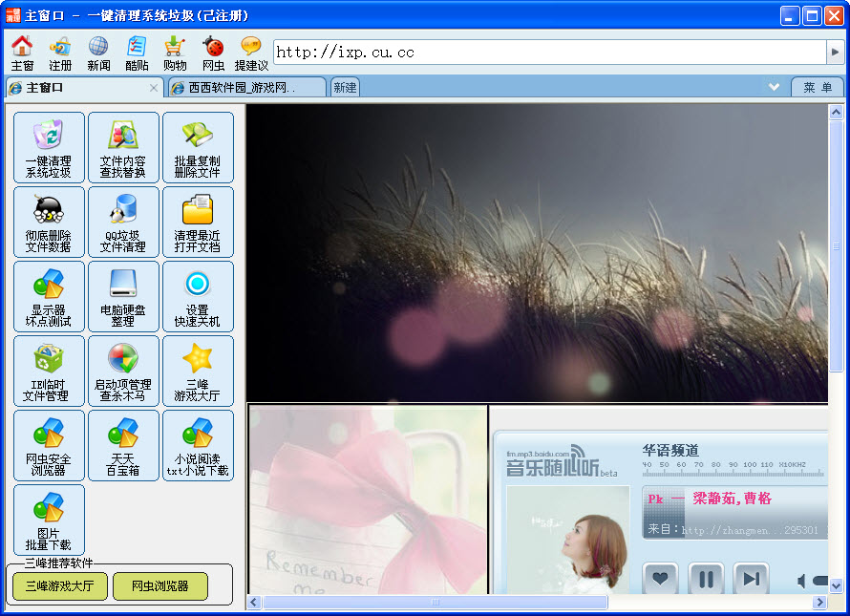This screenshot has height=616, width=850.
Task: Launch 文件内容查找替换 search and replace
Action: [x=123, y=146]
